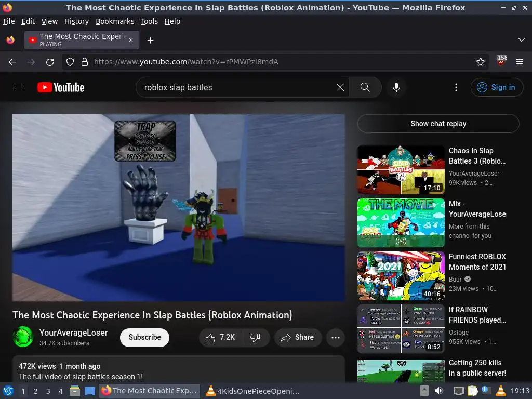Click Show chat replay button
This screenshot has width=532, height=399.
coord(438,124)
